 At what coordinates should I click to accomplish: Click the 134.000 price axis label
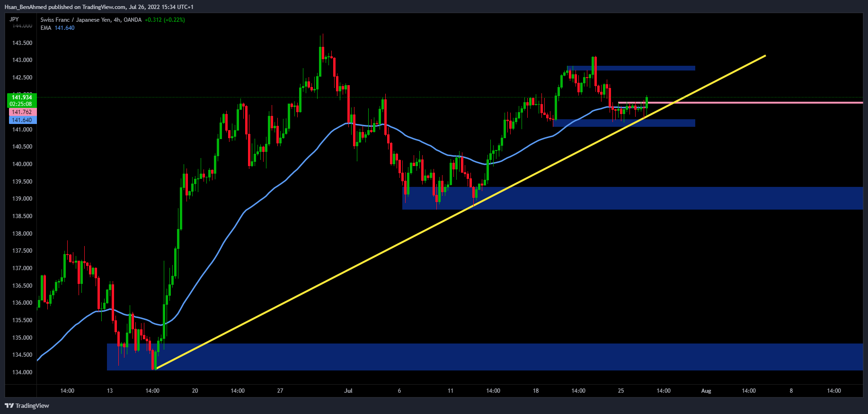point(22,372)
